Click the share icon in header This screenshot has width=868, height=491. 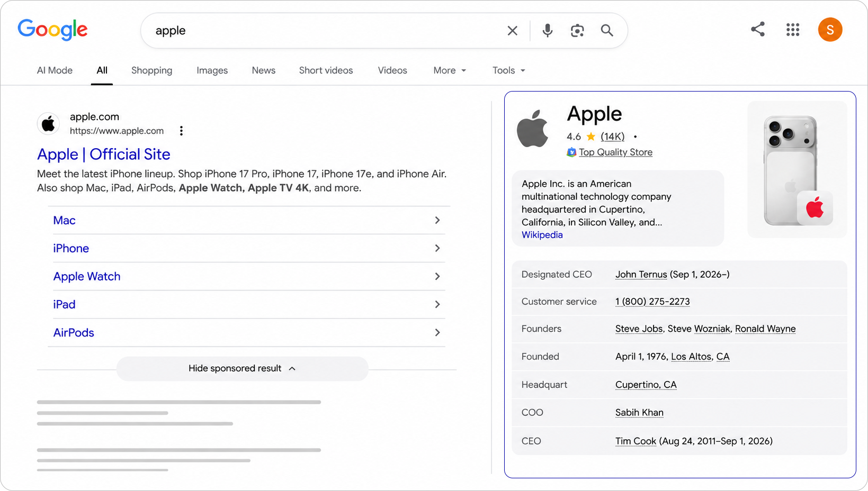(758, 29)
